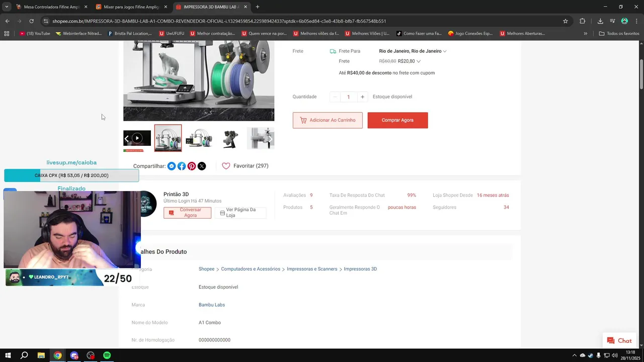Click Ver Página Da Loja button
Viewport: 644px width, 362px height.
coord(240,213)
